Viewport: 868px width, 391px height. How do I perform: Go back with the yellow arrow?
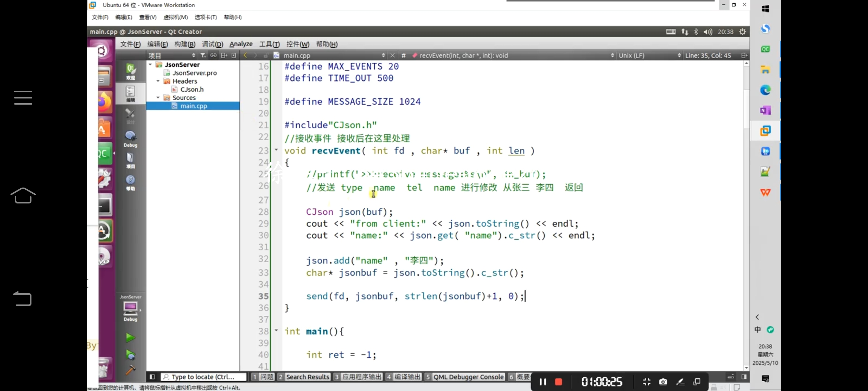pos(246,55)
